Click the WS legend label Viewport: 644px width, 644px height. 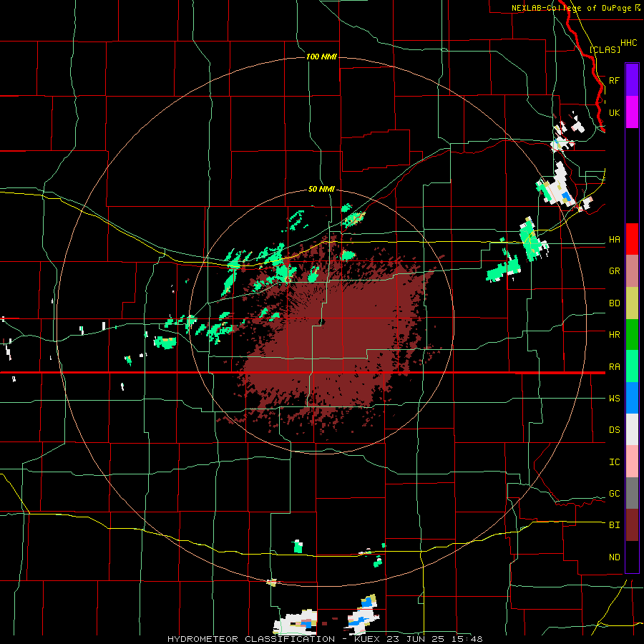coord(614,399)
